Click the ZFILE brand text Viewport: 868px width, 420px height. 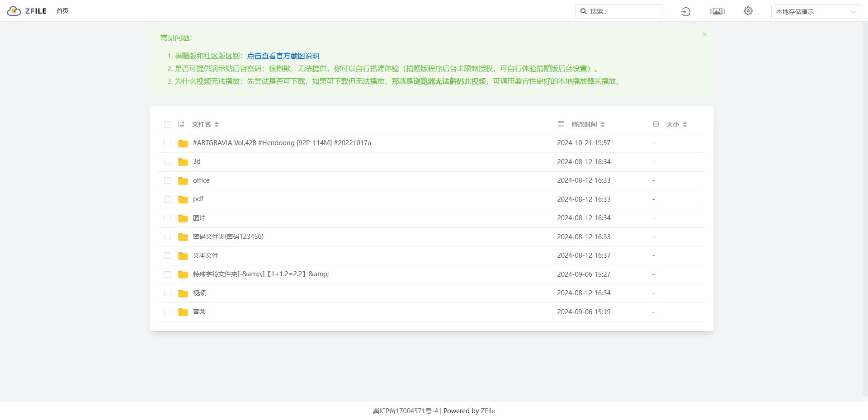click(x=36, y=11)
